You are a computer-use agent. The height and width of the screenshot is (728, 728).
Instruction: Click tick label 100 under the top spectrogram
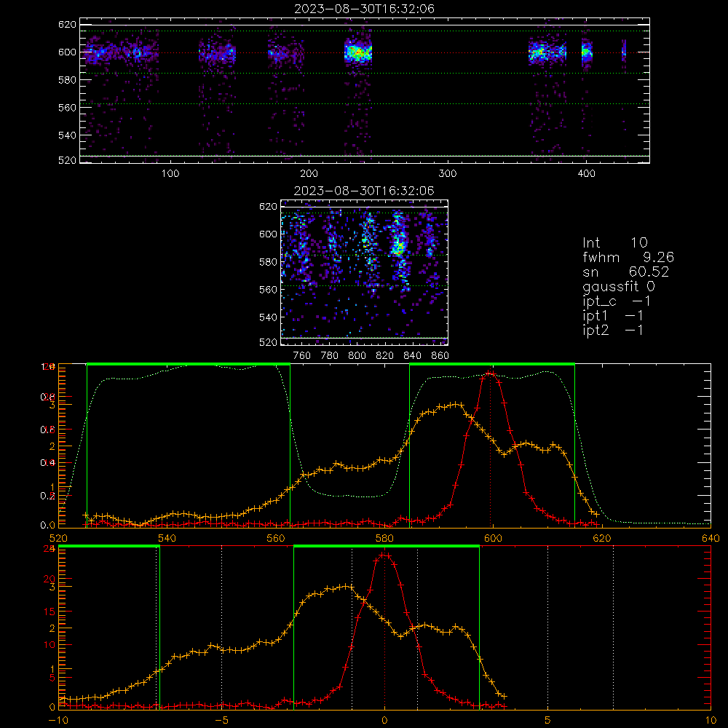pyautogui.click(x=170, y=174)
